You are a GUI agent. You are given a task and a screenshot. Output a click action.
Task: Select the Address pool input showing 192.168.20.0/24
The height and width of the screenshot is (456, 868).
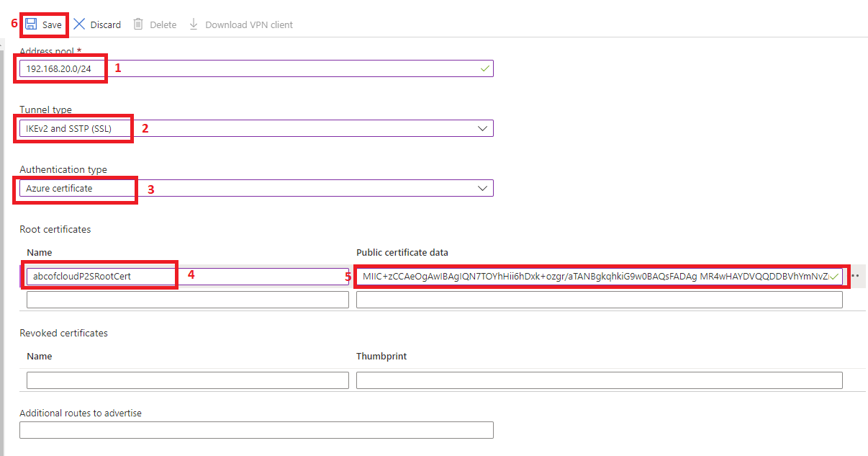60,68
